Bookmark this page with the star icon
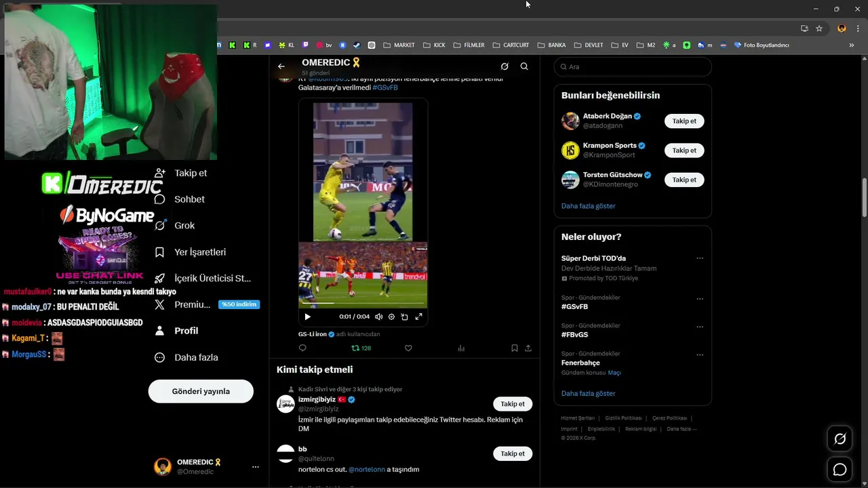868x488 pixels. coord(819,28)
